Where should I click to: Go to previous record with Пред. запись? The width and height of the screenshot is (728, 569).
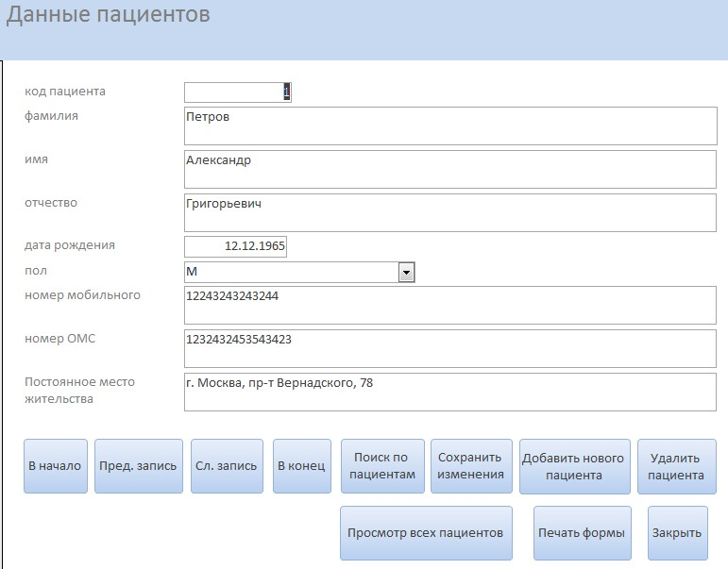point(139,466)
